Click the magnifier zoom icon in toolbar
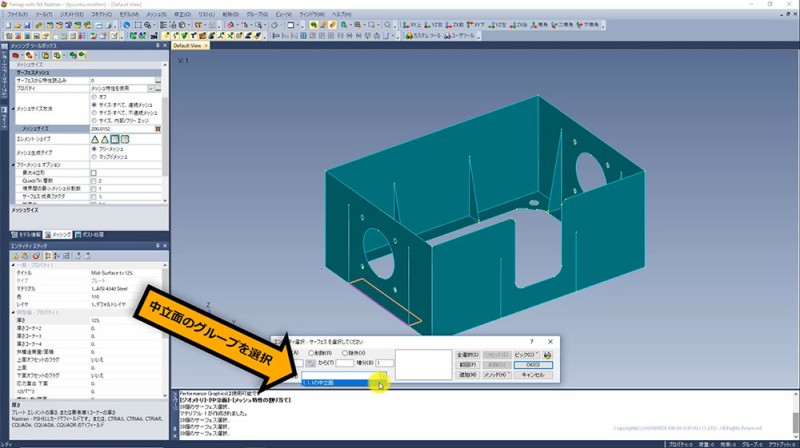This screenshot has height=448, width=800. click(x=388, y=25)
